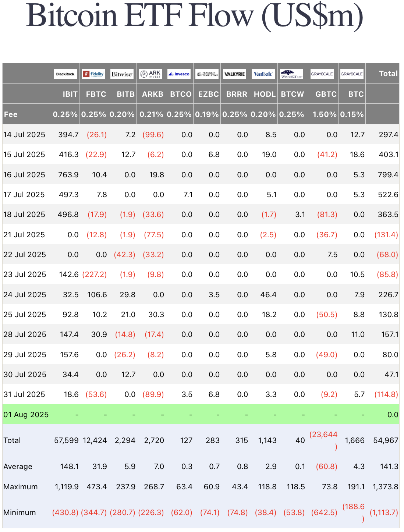This screenshot has height=532, width=404.
Task: Click the 31 Jul 2025 date row
Action: (x=201, y=394)
